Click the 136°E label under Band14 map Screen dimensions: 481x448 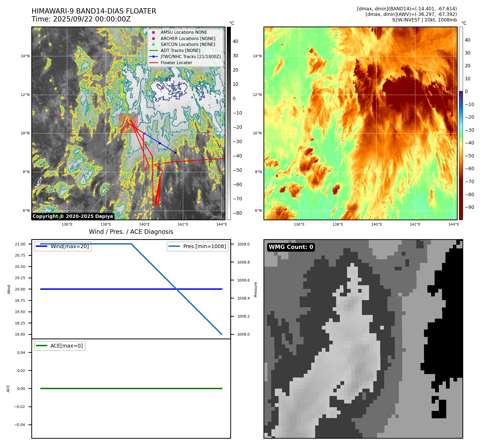[67, 224]
